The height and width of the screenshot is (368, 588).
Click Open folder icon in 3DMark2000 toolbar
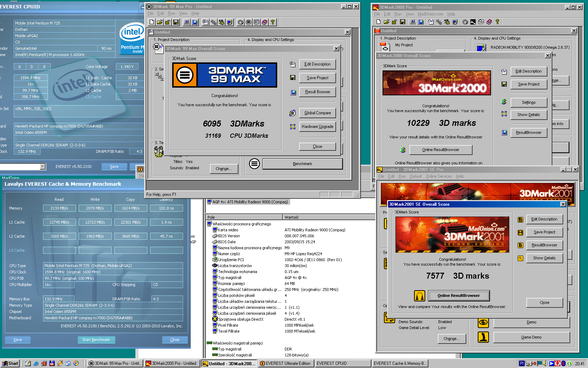386,22
